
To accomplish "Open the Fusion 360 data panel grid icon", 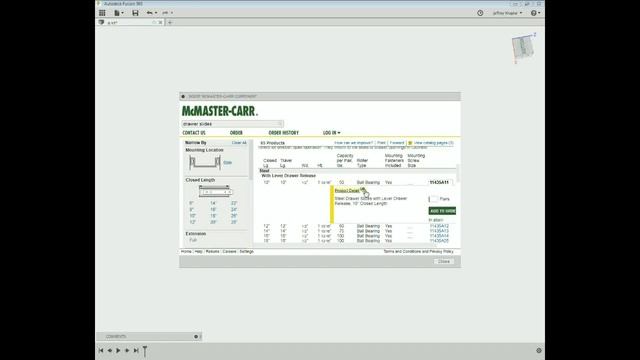I will [102, 13].
